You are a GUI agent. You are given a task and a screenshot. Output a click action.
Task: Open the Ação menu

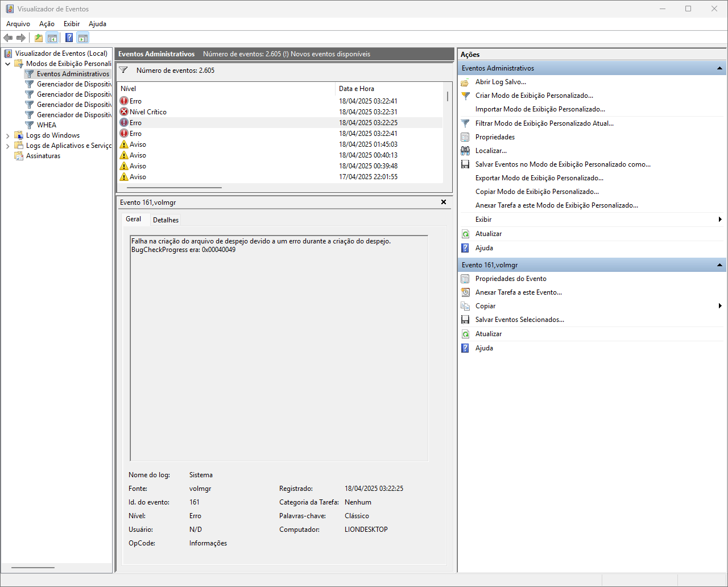tap(47, 24)
